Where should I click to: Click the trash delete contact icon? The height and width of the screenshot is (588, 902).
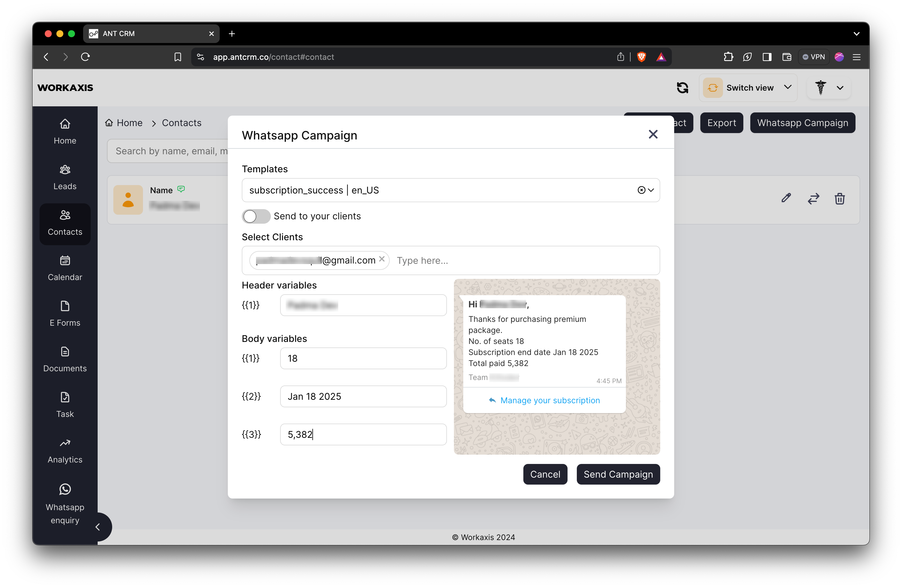click(840, 198)
